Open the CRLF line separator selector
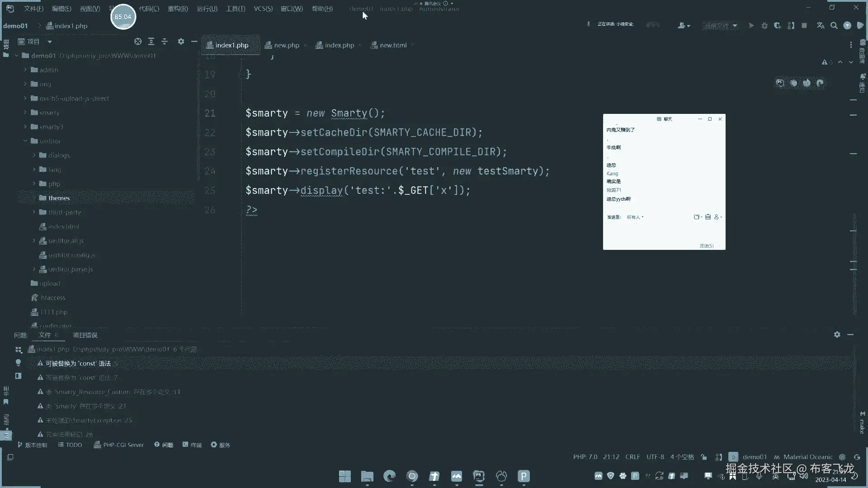Viewport: 868px width, 488px height. pos(632,457)
